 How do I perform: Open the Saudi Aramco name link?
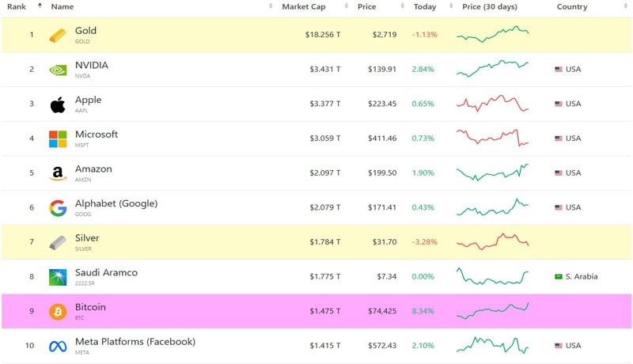coord(106,273)
